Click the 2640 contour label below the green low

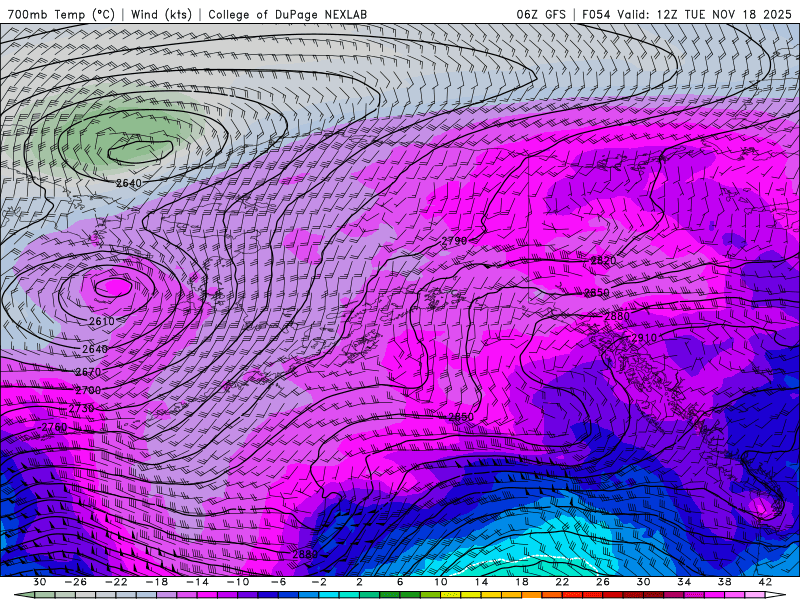tap(129, 183)
